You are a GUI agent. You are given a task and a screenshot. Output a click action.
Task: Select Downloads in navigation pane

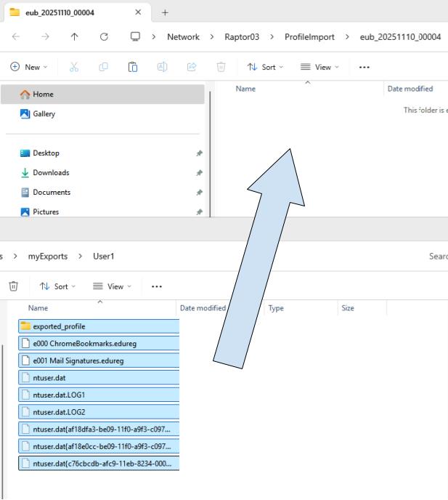click(x=51, y=173)
